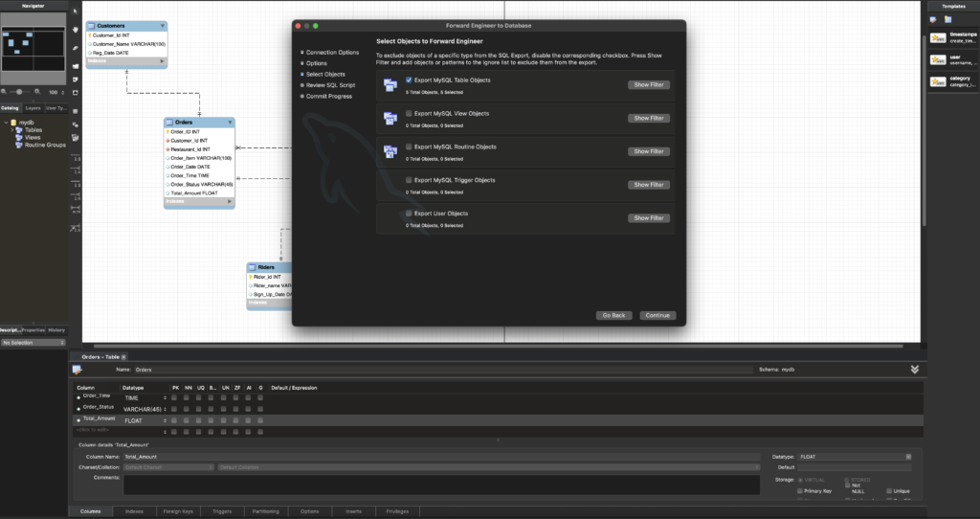Select the hand pan tool
This screenshot has width=980, height=519.
[x=75, y=29]
